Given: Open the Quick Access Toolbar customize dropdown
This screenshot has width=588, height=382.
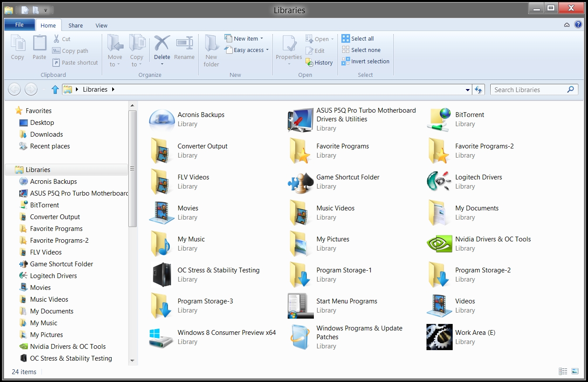Looking at the screenshot, I should tap(46, 10).
